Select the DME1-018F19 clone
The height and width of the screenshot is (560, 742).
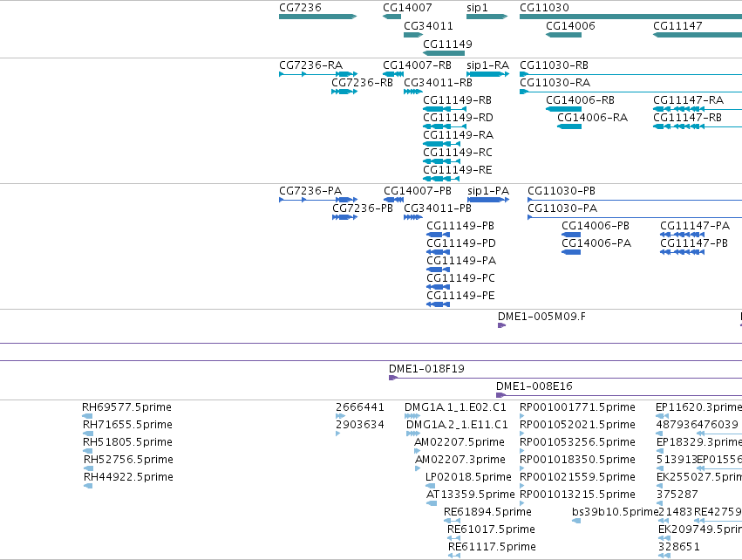click(566, 378)
